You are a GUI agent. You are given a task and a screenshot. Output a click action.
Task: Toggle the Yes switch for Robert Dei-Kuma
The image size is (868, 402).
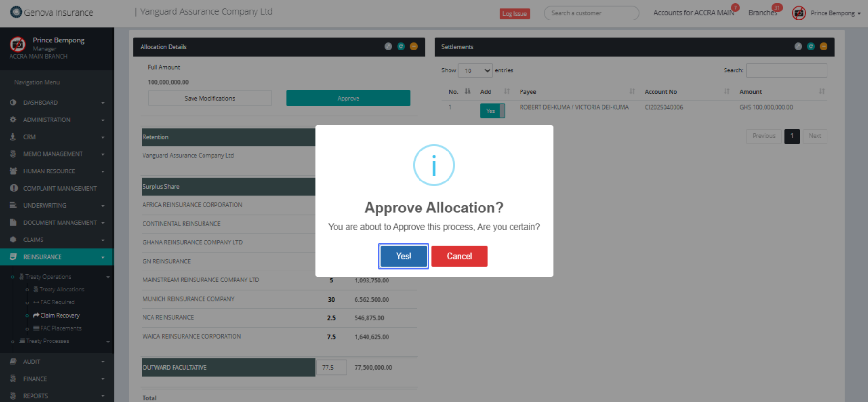(x=492, y=111)
